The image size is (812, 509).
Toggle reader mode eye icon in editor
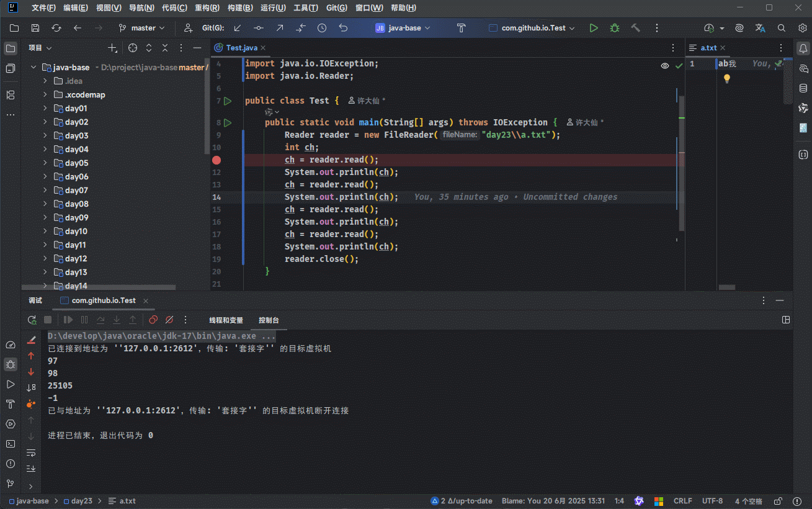click(665, 65)
